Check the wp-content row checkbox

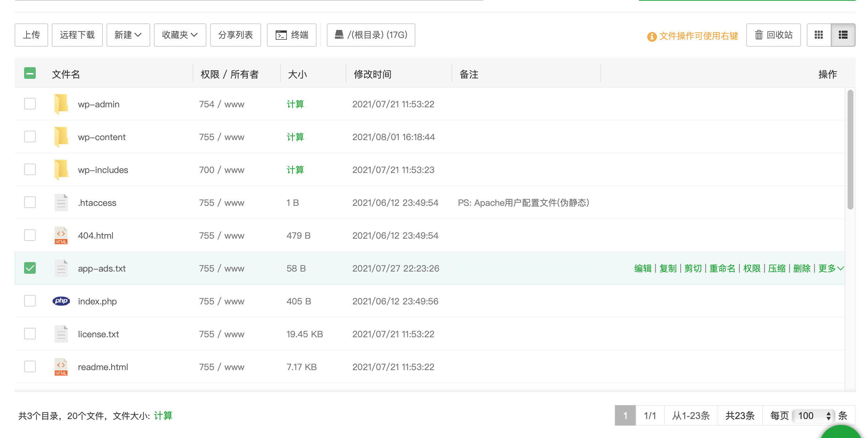pos(30,137)
